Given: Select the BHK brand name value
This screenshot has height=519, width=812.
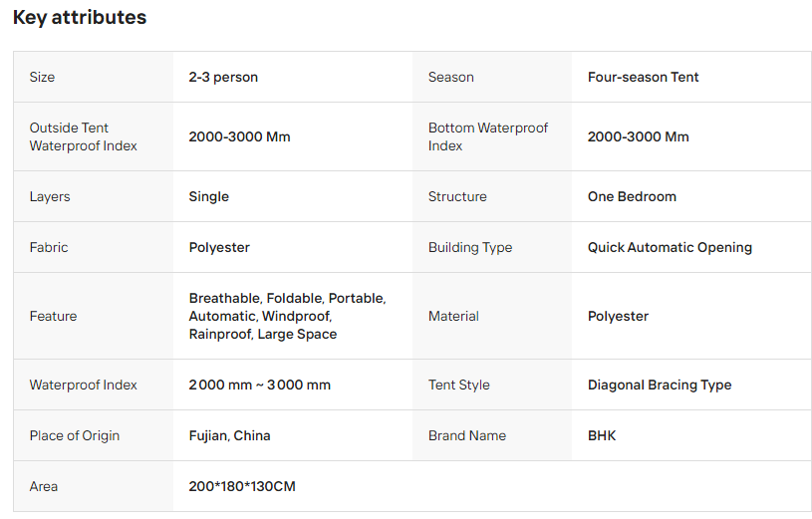Looking at the screenshot, I should pos(602,435).
